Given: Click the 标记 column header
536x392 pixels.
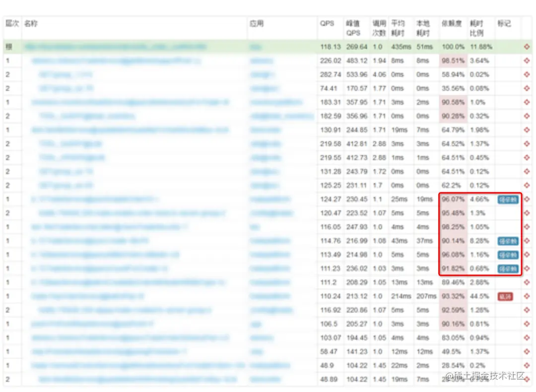Looking at the screenshot, I should tap(504, 24).
